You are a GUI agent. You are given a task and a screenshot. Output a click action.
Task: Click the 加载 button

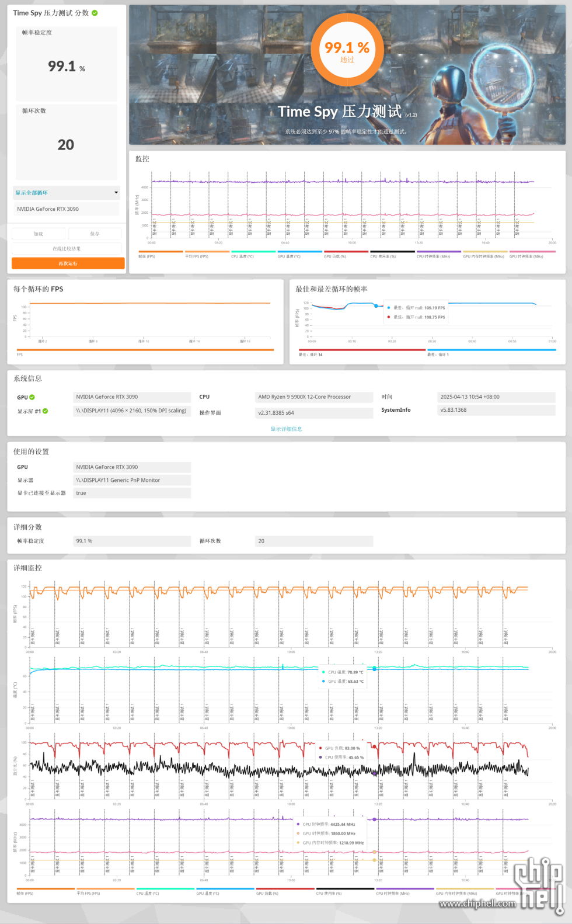(x=39, y=234)
